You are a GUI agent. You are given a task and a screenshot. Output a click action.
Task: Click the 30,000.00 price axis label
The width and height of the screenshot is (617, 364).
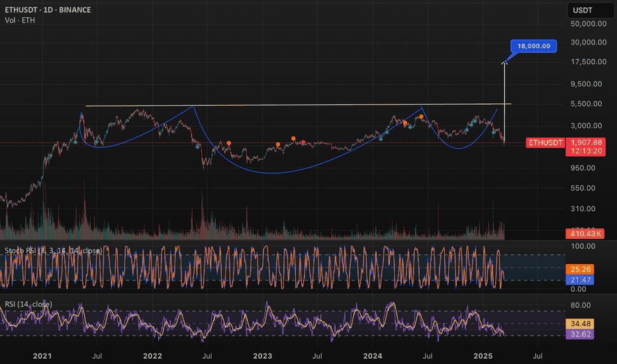[589, 42]
